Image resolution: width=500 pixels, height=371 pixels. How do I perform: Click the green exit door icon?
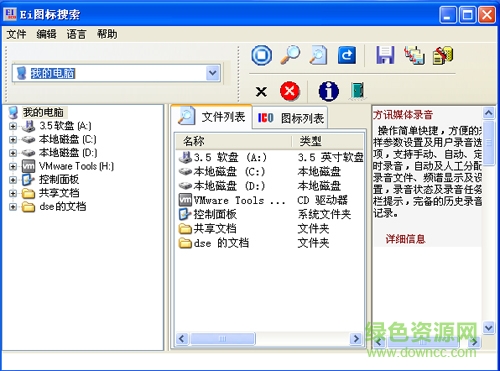(357, 90)
